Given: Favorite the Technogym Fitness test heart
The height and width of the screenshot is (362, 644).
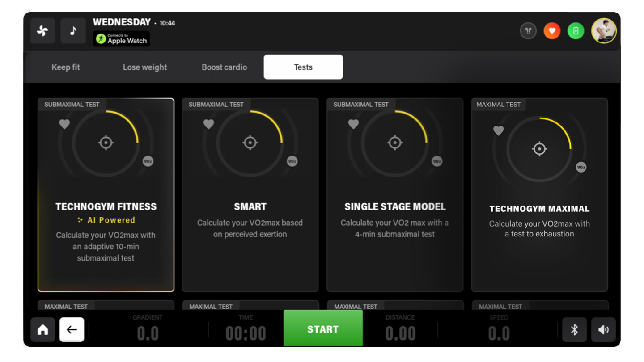Looking at the screenshot, I should 64,124.
